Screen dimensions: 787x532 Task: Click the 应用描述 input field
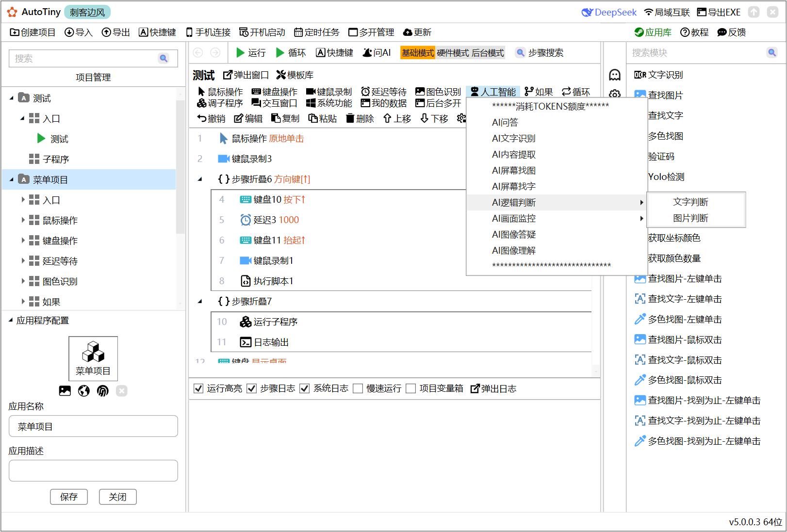tap(93, 471)
